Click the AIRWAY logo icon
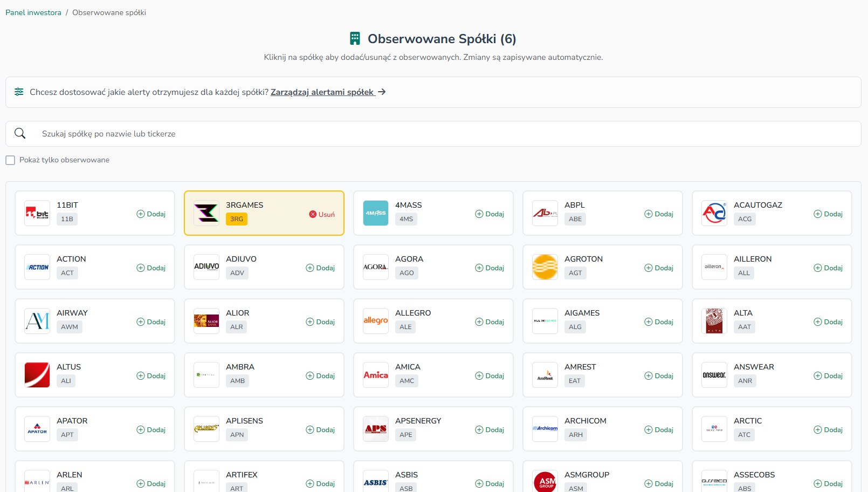 pos(37,321)
